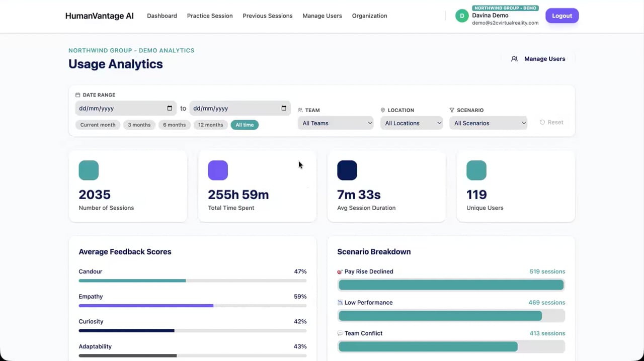Image resolution: width=644 pixels, height=361 pixels.
Task: Click the purple Total Time Spent icon
Action: (x=218, y=170)
